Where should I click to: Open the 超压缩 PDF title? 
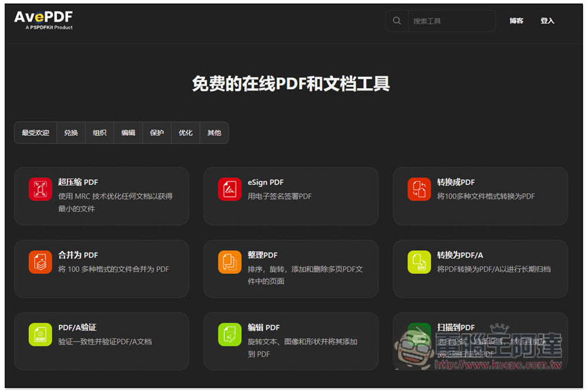coord(78,183)
